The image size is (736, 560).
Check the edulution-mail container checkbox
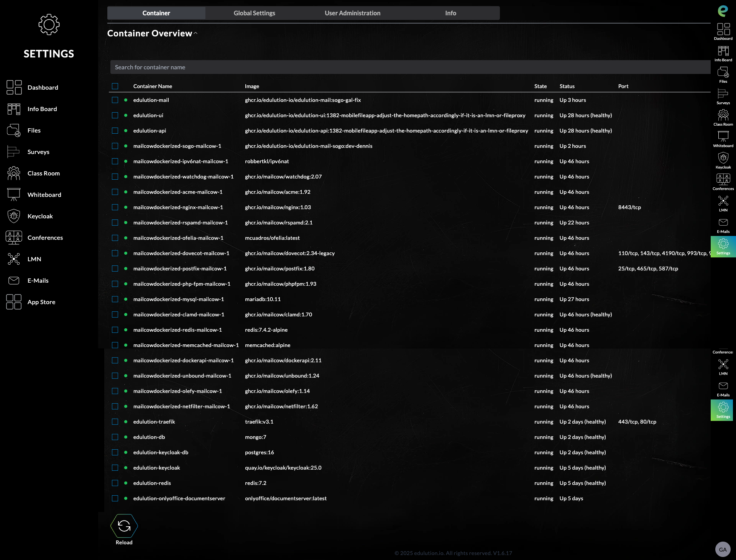coord(115,100)
